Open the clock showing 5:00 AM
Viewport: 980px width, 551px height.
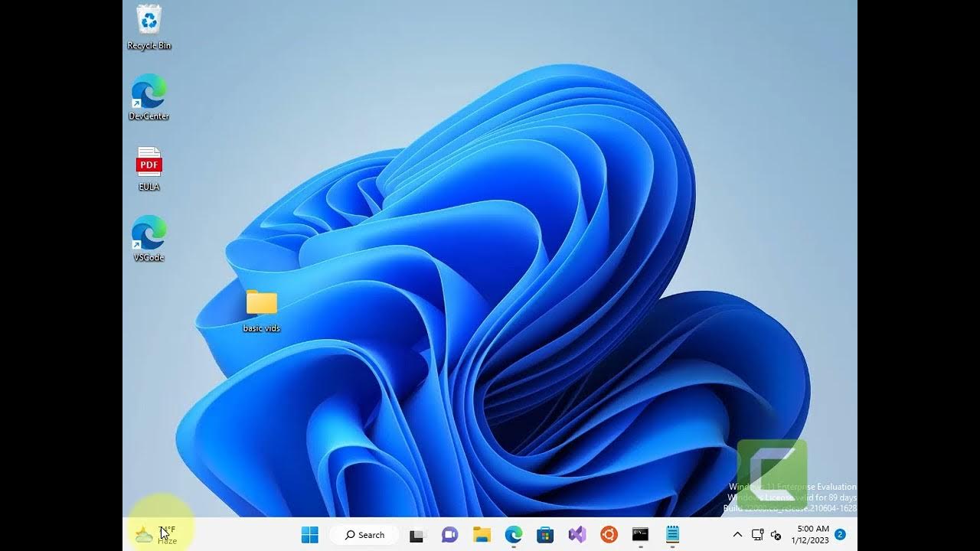(810, 535)
